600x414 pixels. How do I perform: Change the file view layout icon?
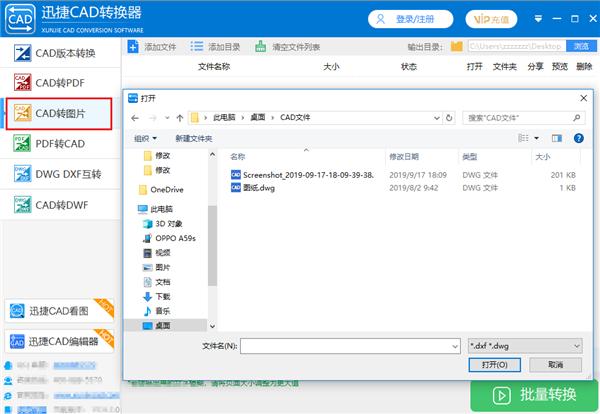(x=523, y=138)
